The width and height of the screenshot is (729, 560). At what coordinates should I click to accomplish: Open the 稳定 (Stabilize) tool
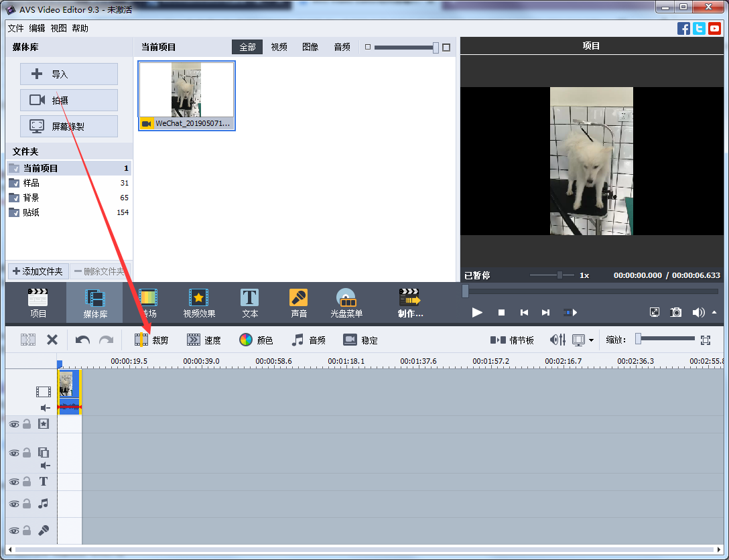[360, 340]
